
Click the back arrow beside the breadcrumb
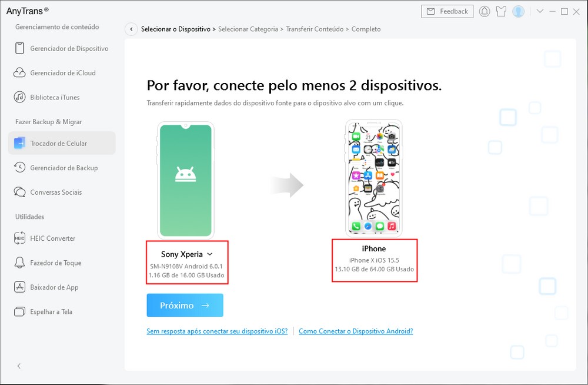131,29
